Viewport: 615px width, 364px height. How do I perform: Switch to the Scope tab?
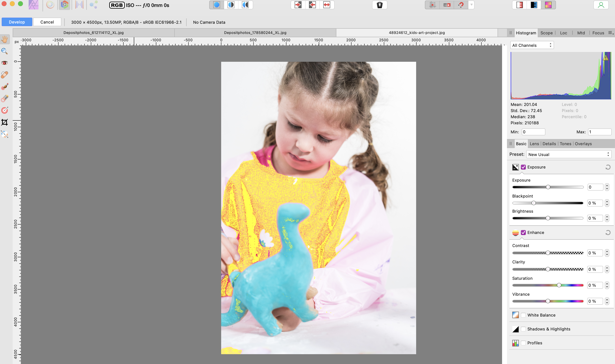click(546, 33)
